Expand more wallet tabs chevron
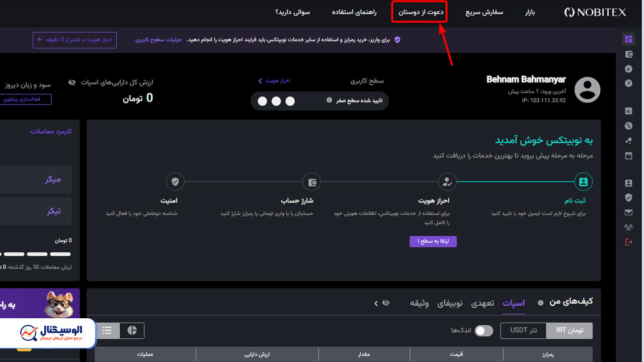 [376, 303]
